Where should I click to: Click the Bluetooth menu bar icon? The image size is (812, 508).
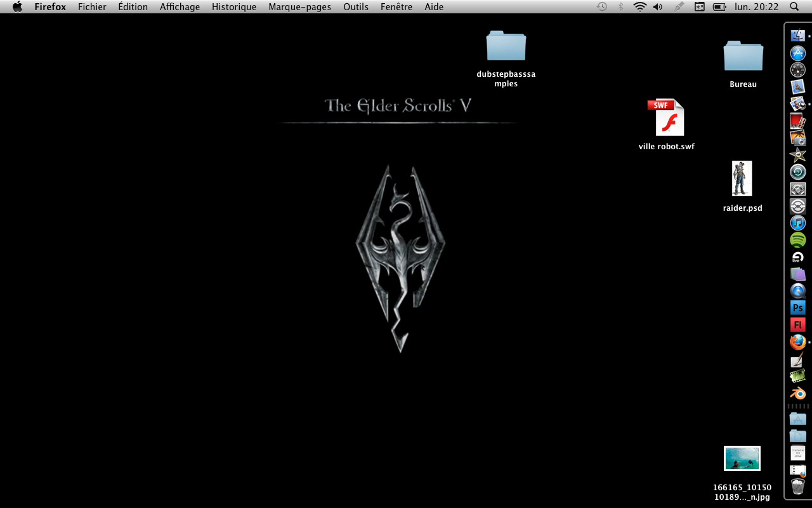[620, 6]
